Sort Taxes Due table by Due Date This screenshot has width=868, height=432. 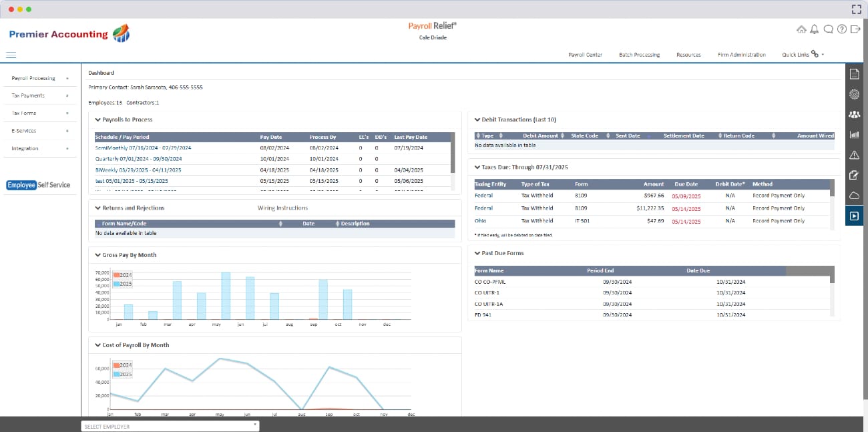tap(686, 184)
